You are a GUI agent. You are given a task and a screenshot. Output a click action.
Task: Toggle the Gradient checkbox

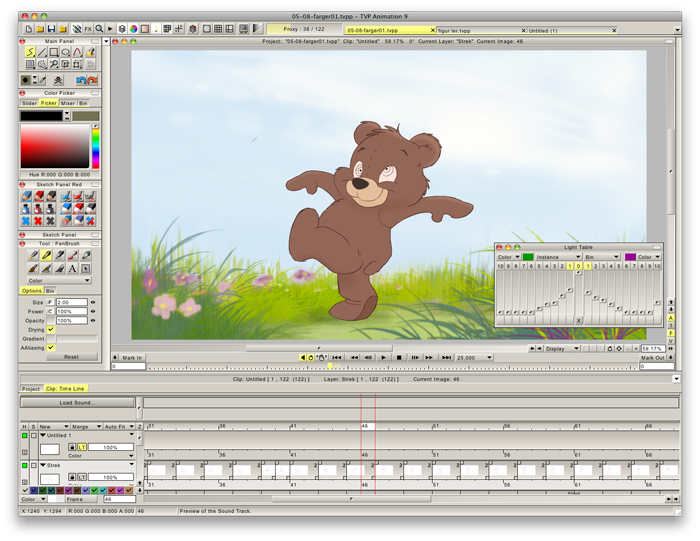point(51,339)
